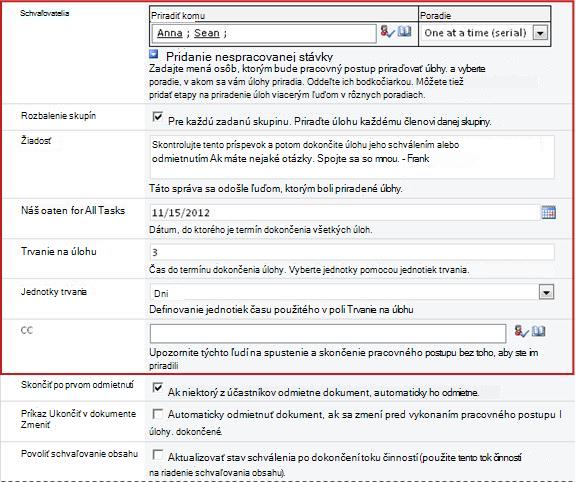Click the Jednotky trvania label
Viewport: 576px width, 482px height.
coord(54,292)
